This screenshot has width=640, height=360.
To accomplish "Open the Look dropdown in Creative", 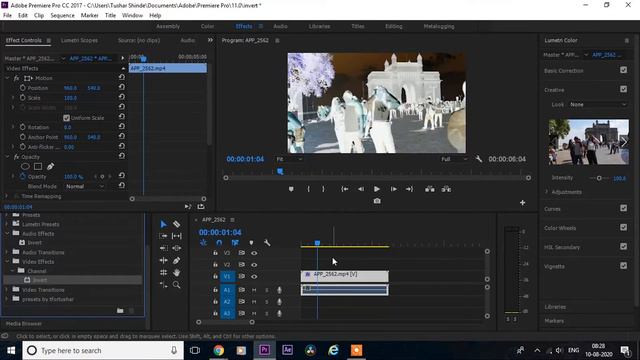I will point(598,104).
